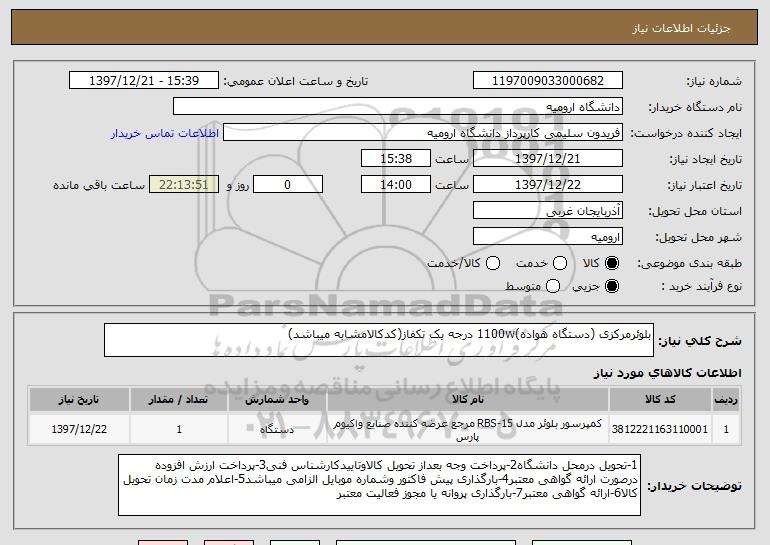Image resolution: width=770 pixels, height=545 pixels.
Task: Click the buyer name field دانشگاه ارومیه
Action: [x=398, y=107]
